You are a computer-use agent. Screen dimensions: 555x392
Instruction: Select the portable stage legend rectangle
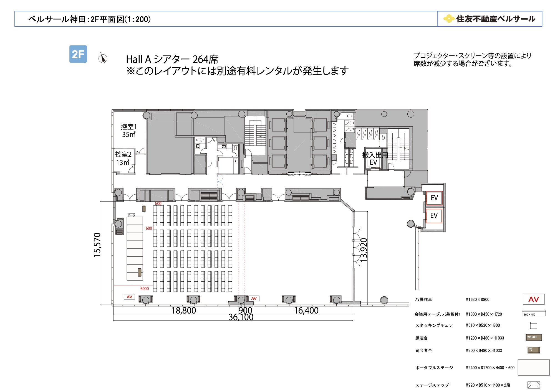coord(533,368)
